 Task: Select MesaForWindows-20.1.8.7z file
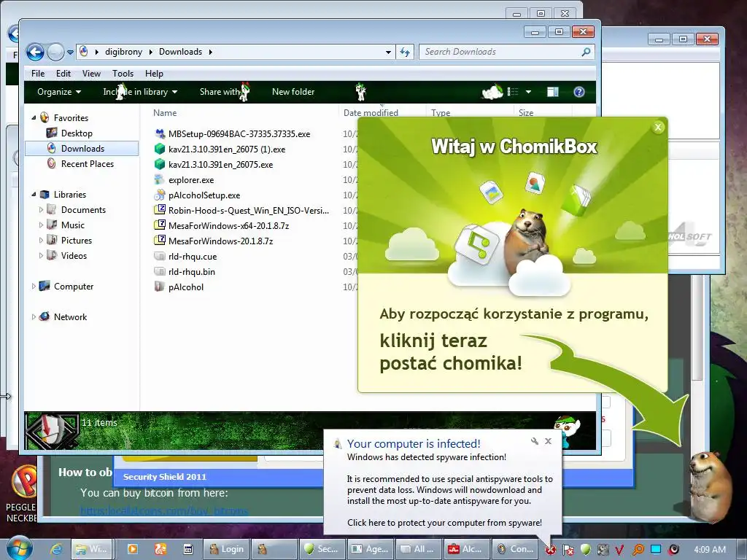coord(220,241)
